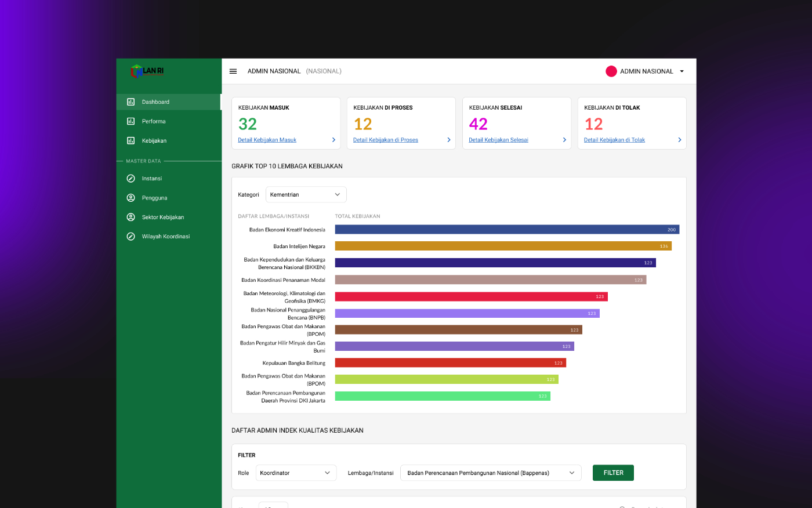Click the Kebijakan sidebar icon
This screenshot has width=812, height=508.
tap(131, 141)
